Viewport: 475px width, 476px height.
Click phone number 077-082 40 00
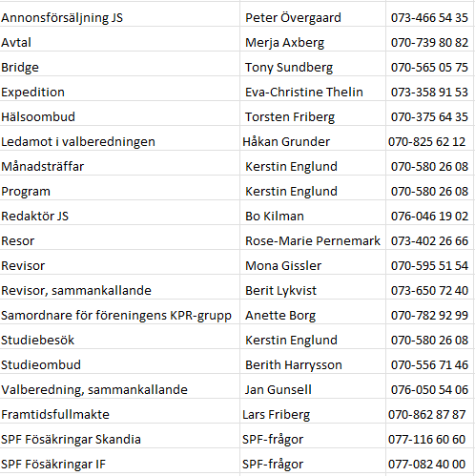pos(426,465)
